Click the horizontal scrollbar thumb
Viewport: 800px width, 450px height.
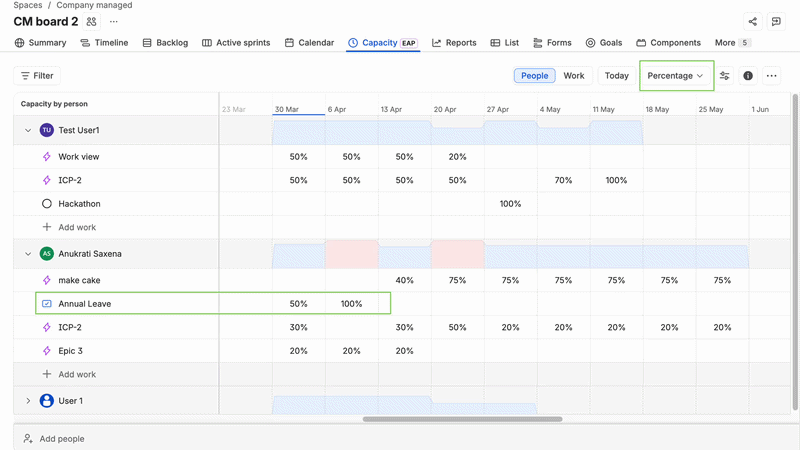(x=462, y=419)
